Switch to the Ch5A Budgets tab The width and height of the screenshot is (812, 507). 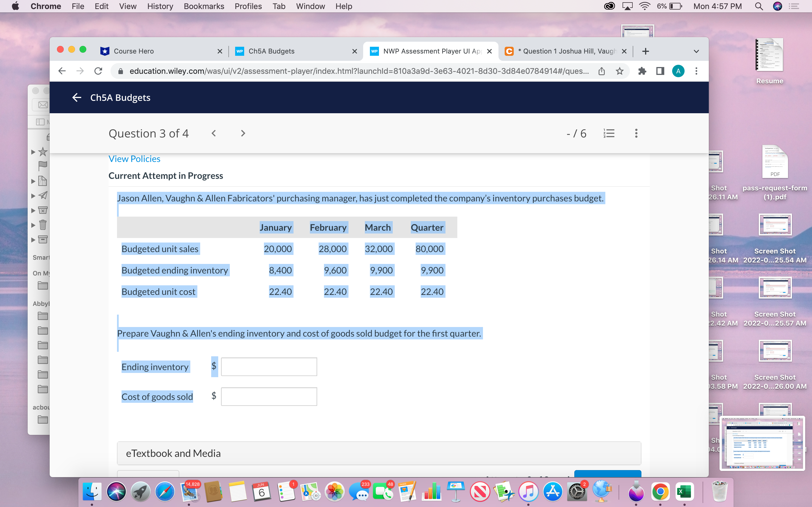(x=271, y=51)
